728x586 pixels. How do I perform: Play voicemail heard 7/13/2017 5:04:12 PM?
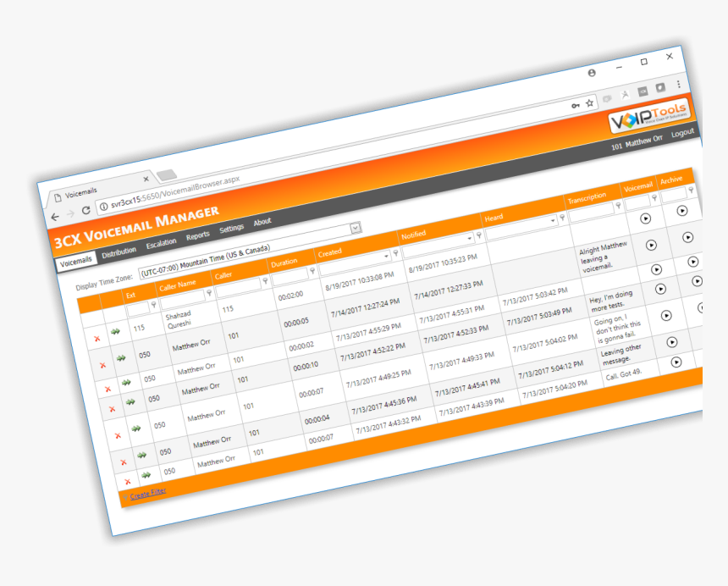coord(672,342)
